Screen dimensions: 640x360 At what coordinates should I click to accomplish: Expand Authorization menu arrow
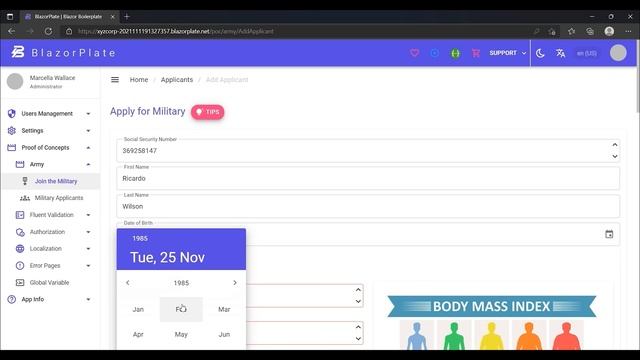pos(88,232)
